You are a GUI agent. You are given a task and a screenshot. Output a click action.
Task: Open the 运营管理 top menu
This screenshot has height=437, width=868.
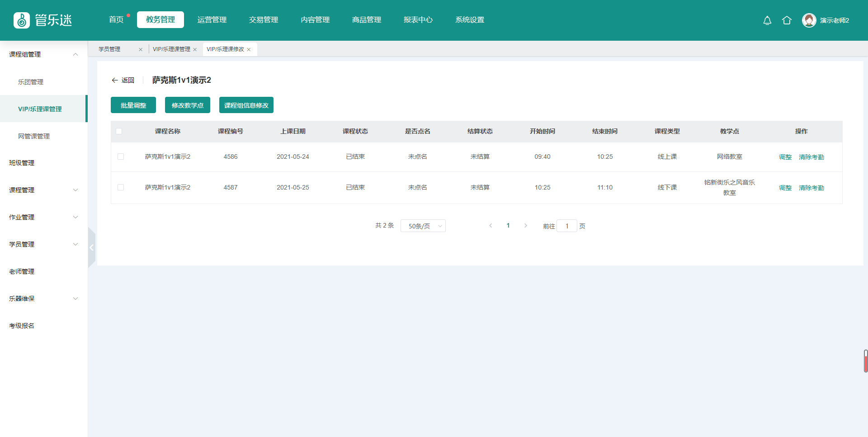[212, 20]
